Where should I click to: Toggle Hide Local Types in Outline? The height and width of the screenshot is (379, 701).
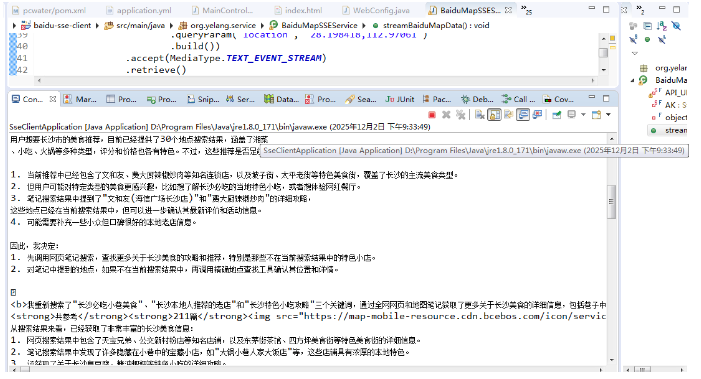pos(662,40)
